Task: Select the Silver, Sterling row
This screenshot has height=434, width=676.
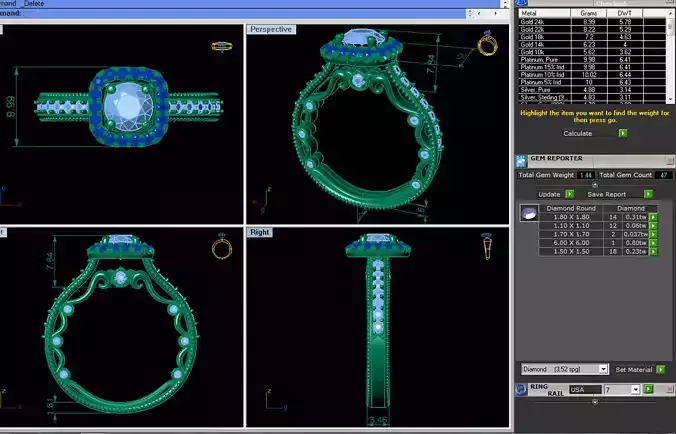Action: 592,97
